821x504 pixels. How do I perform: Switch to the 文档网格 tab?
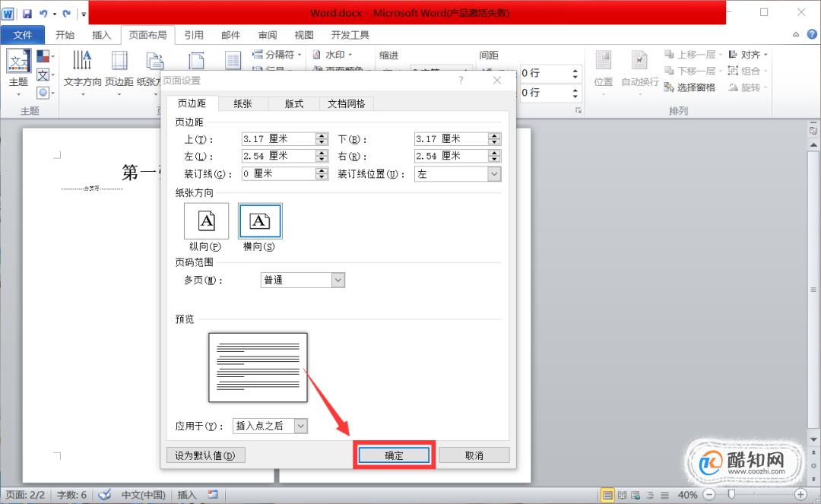click(347, 103)
